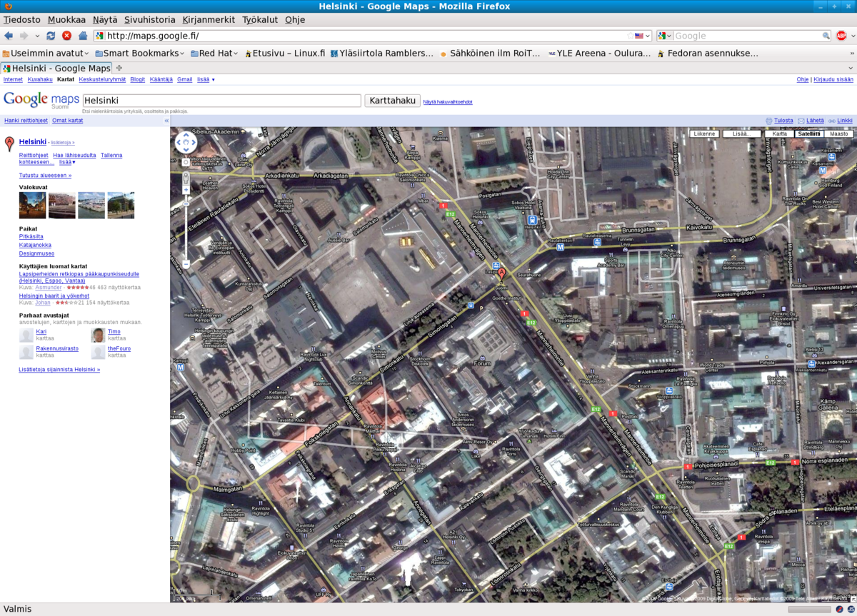Pan the map right with the arrow

pyautogui.click(x=194, y=142)
